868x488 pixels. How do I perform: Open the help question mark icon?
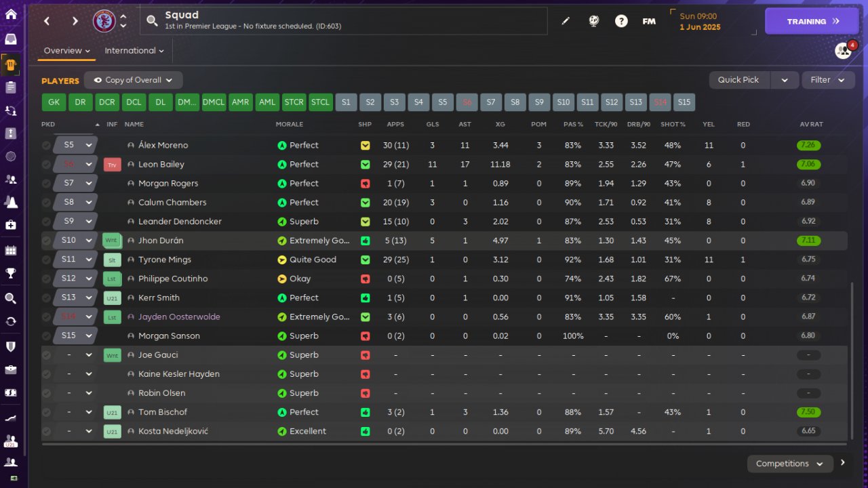[621, 21]
